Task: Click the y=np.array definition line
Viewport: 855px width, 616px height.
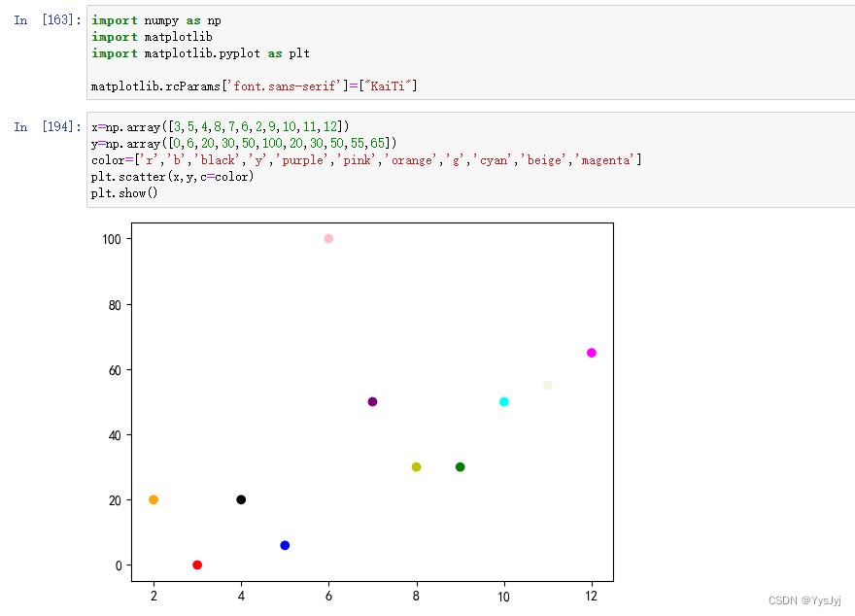Action: (244, 144)
